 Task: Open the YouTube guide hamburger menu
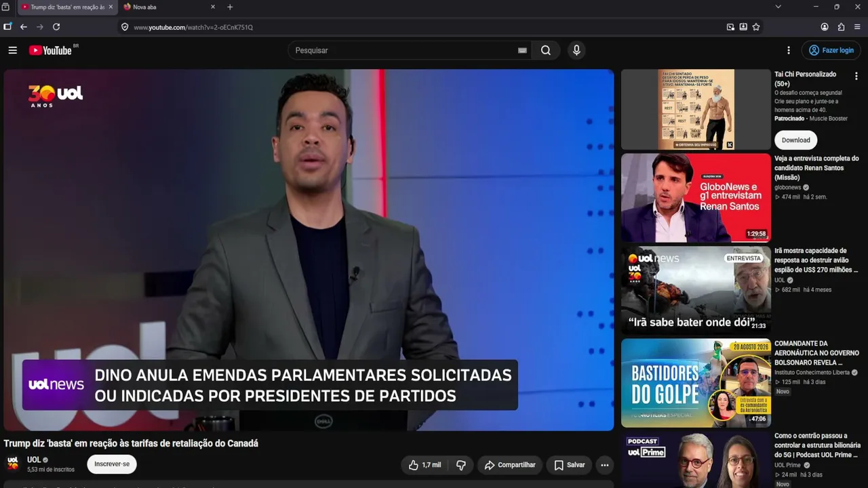click(12, 50)
